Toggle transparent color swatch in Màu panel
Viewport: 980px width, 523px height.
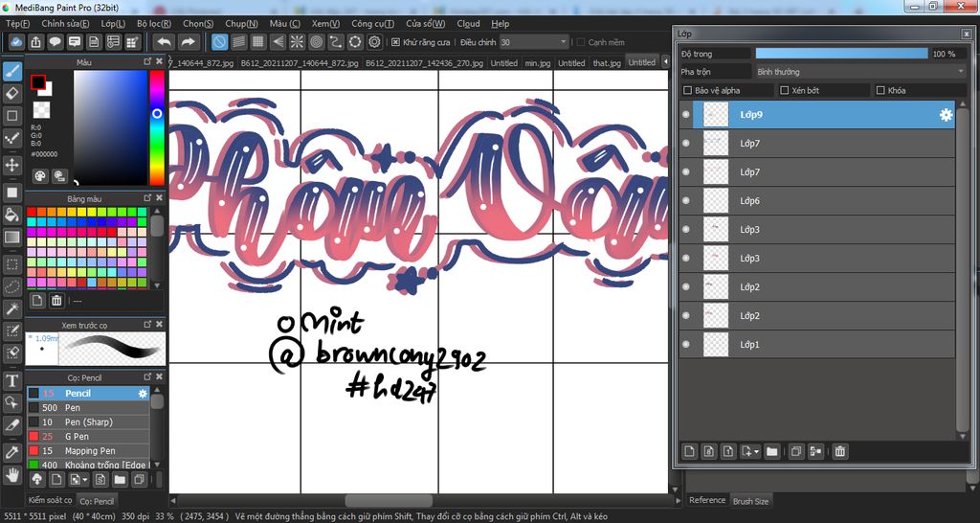tap(41, 110)
